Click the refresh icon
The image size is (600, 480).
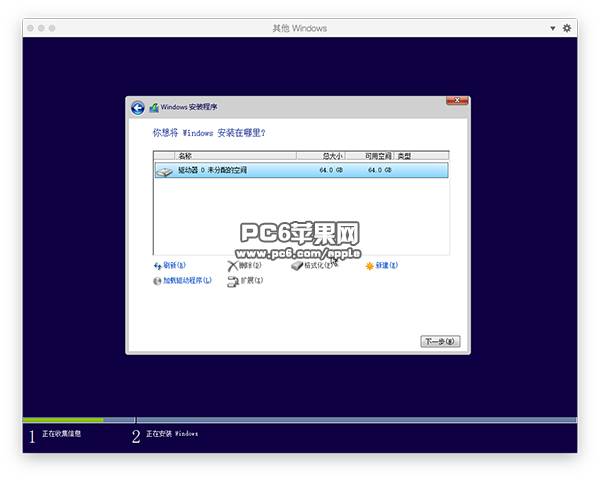coord(157,266)
